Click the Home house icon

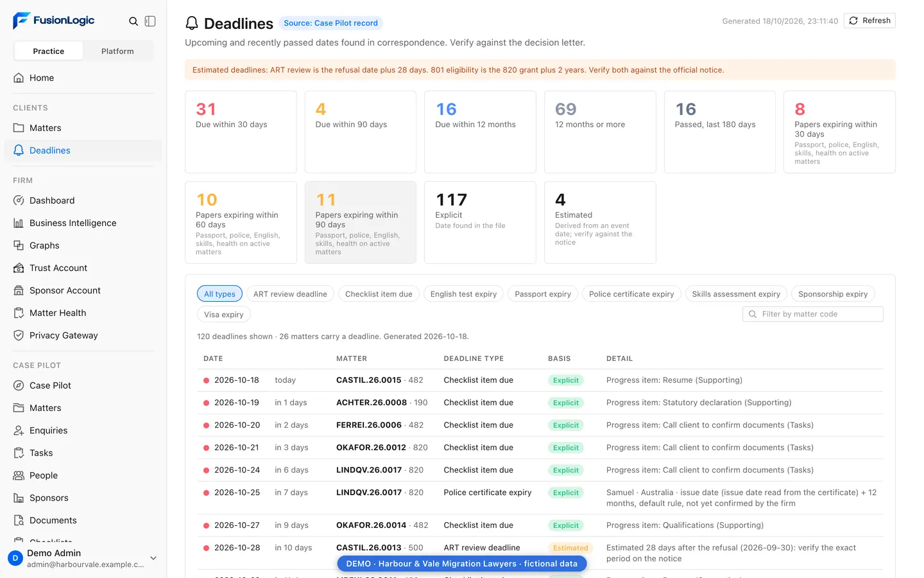coord(19,78)
